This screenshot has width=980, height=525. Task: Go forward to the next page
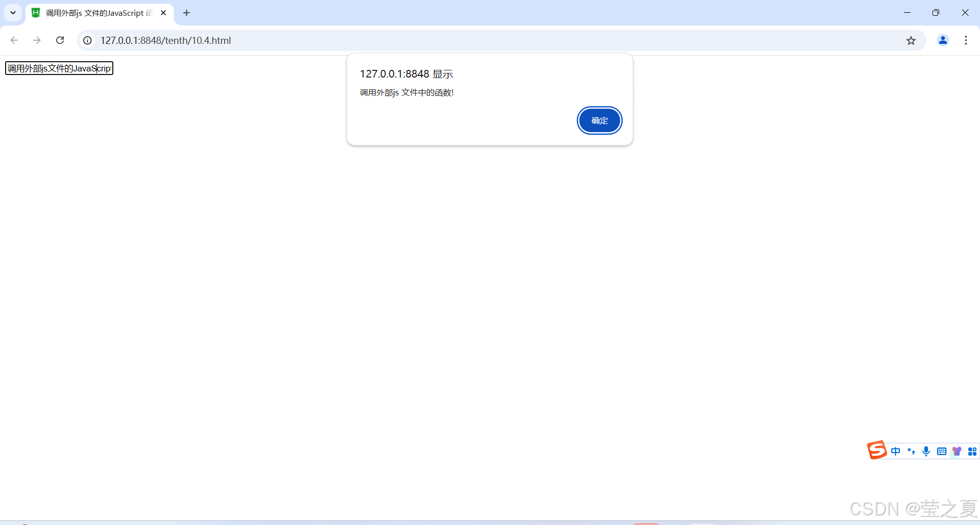[37, 40]
